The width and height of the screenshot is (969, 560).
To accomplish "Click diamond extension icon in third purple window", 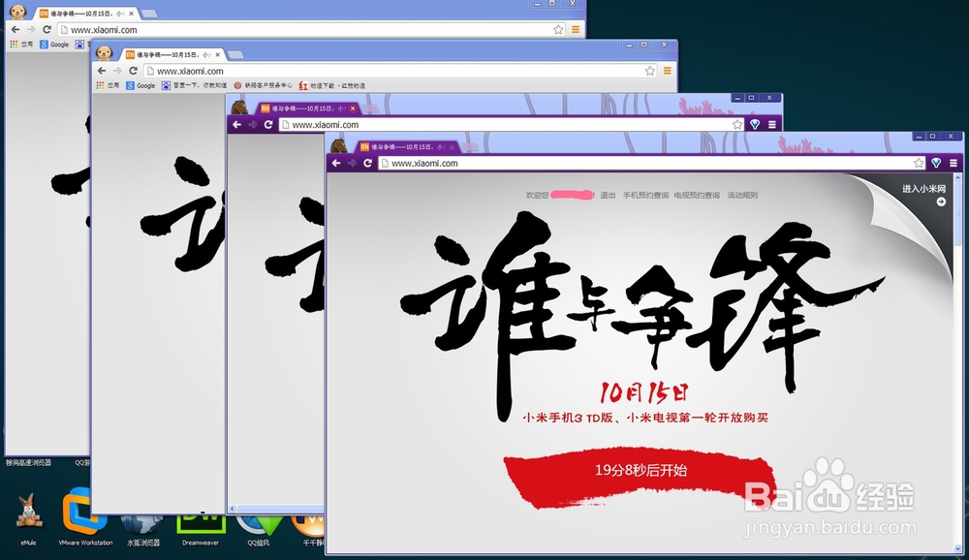I will pos(755,124).
